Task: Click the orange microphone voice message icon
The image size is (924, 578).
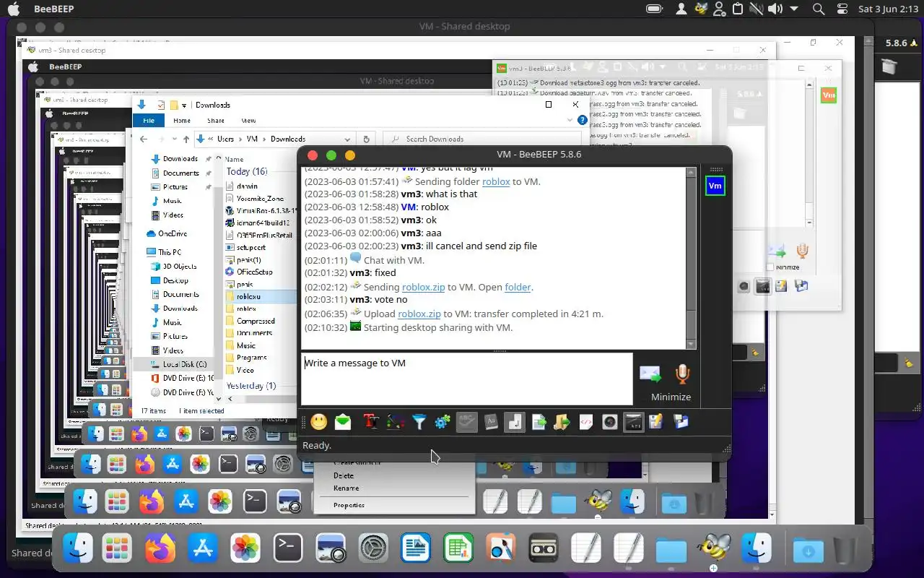Action: click(x=682, y=374)
